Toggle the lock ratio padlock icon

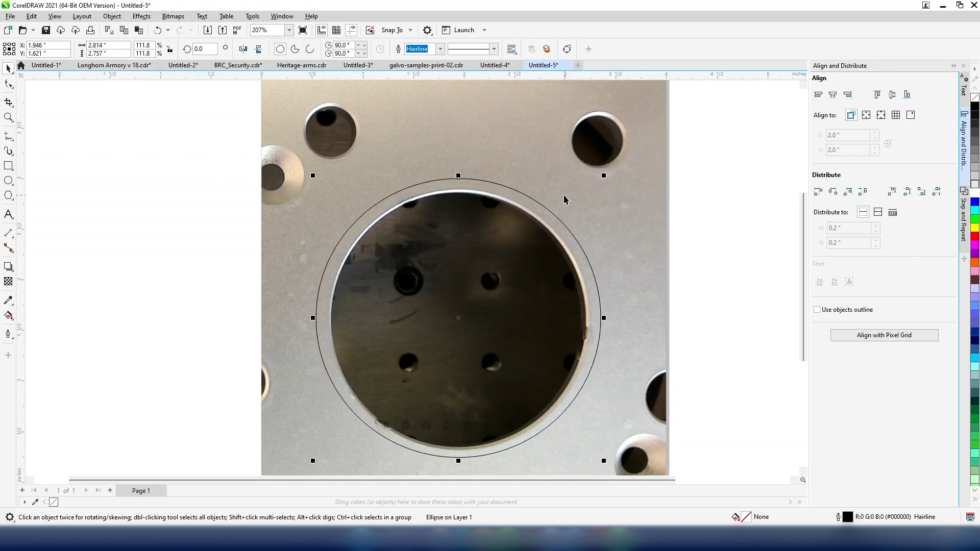click(x=169, y=49)
